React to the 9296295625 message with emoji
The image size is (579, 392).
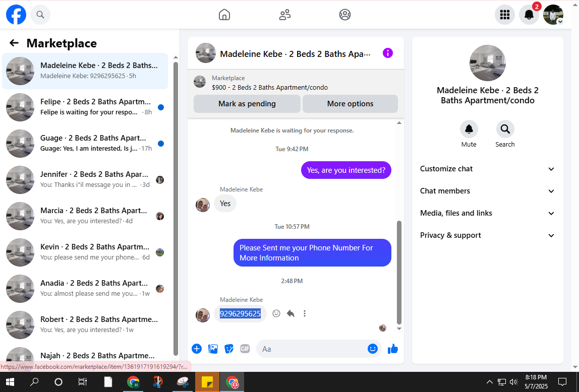coord(276,313)
